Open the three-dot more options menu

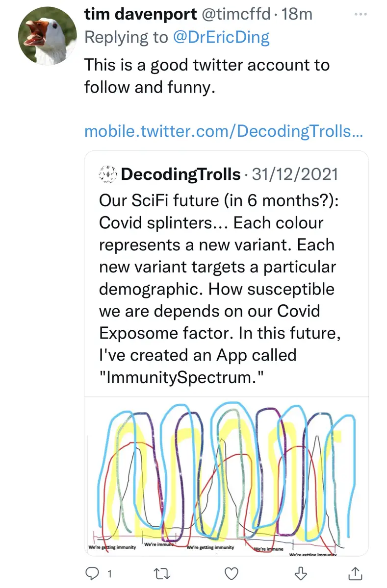coord(361,15)
